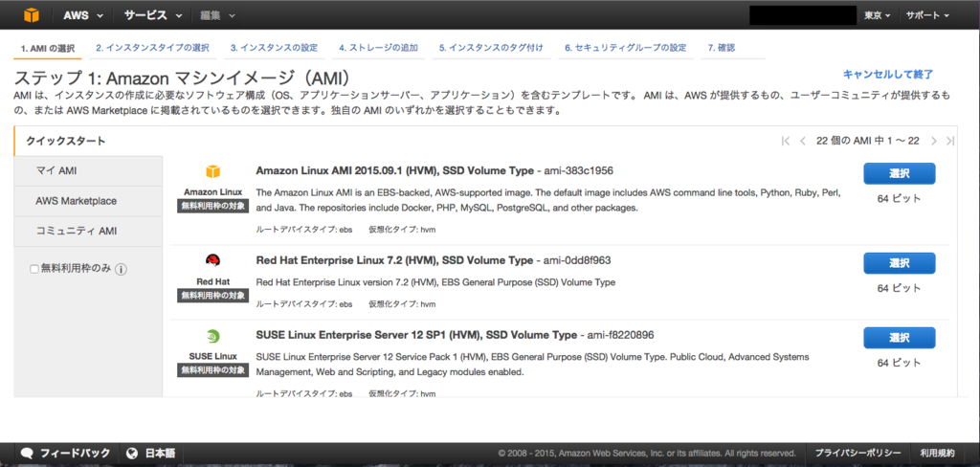Select the クイックスタート sidebar section
This screenshot has width=980, height=467.
tap(88, 142)
